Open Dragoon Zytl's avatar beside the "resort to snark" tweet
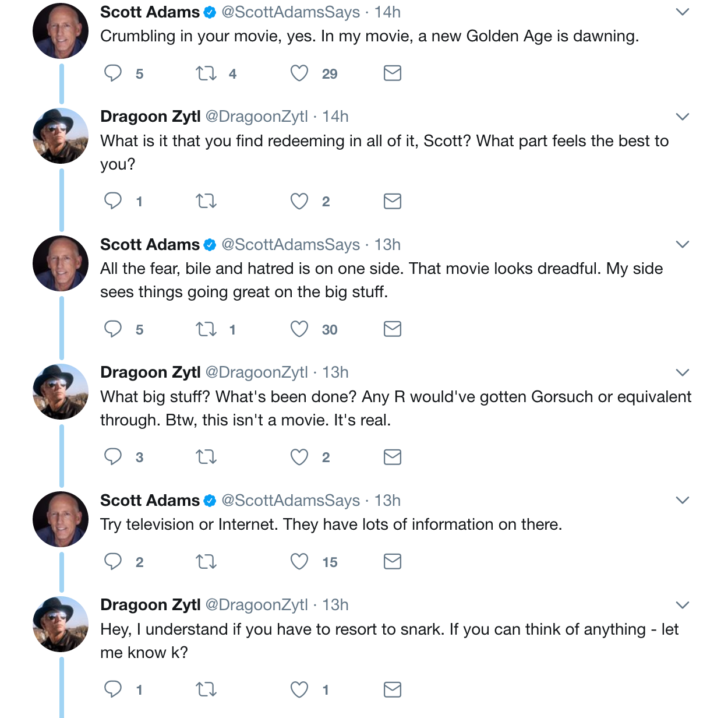The height and width of the screenshot is (718, 728). pyautogui.click(x=61, y=624)
